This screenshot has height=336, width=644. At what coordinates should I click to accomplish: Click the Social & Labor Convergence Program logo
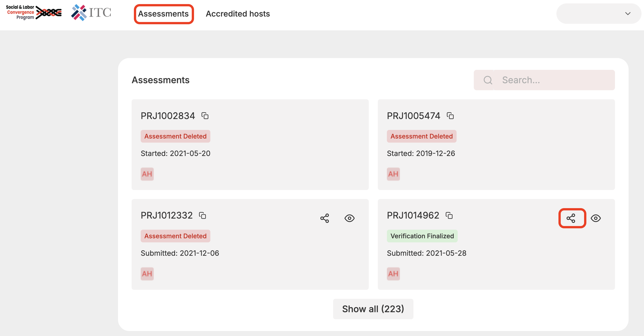[34, 12]
